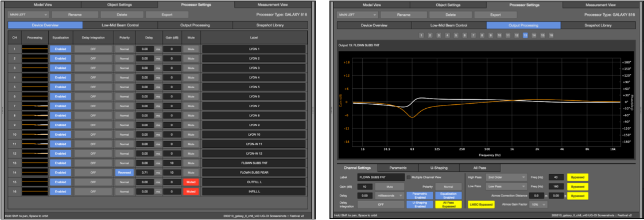The width and height of the screenshot is (644, 220).
Task: Click Delay Integration OFF button in Channel Settings
Action: (x=380, y=205)
